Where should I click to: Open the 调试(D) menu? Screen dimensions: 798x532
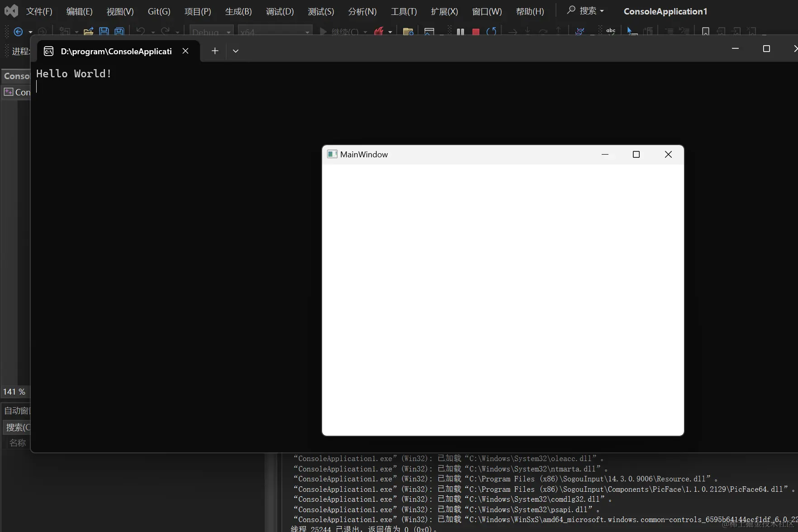coord(280,11)
